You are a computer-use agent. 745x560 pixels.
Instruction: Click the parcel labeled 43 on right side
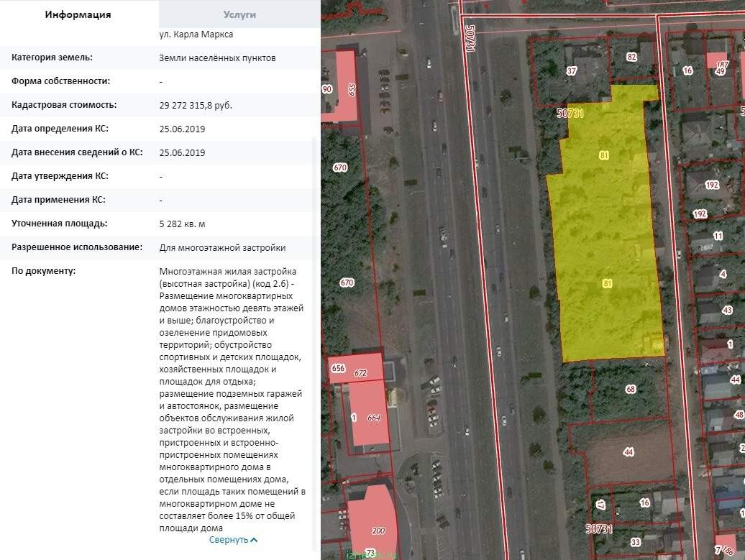click(x=727, y=310)
